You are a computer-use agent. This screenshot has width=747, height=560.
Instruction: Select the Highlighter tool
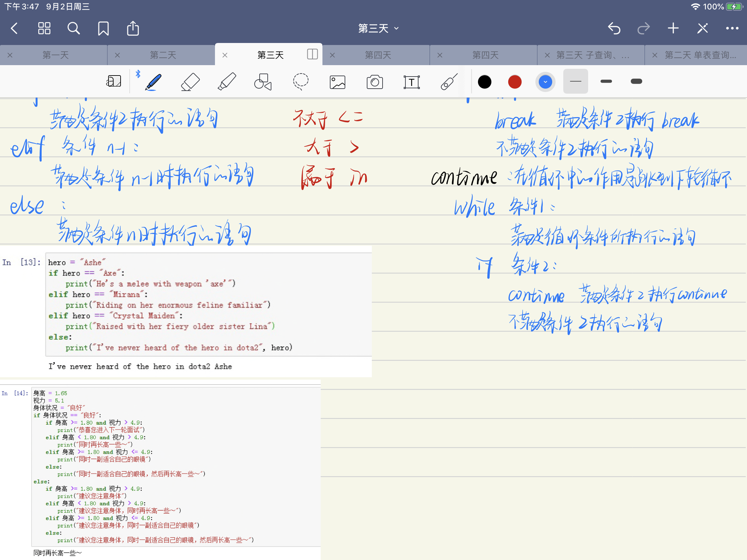tap(227, 82)
